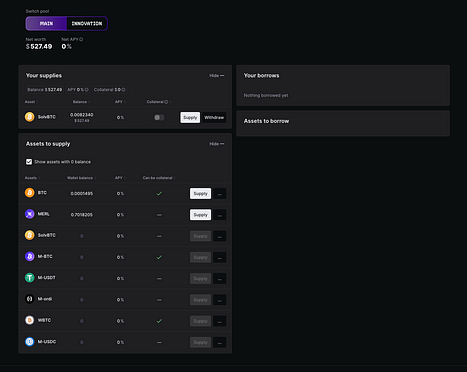Click the supplies APY info icon
467x372 pixels.
click(x=86, y=90)
